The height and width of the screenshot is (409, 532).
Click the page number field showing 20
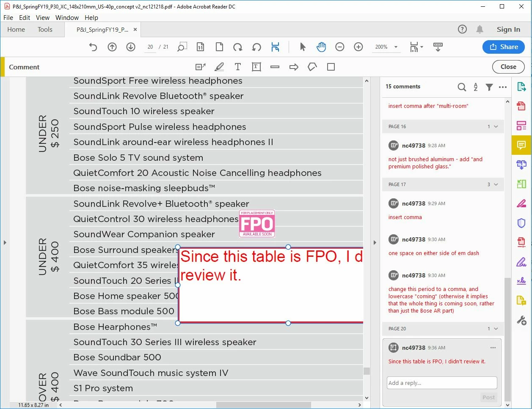(150, 47)
